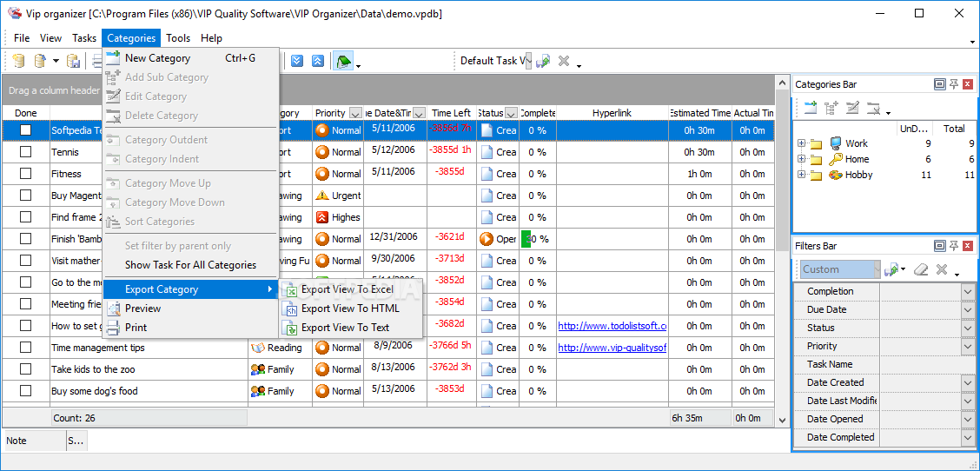Click Open status play icon on Finish 'Bamb row
This screenshot has width=980, height=471.
pyautogui.click(x=487, y=239)
